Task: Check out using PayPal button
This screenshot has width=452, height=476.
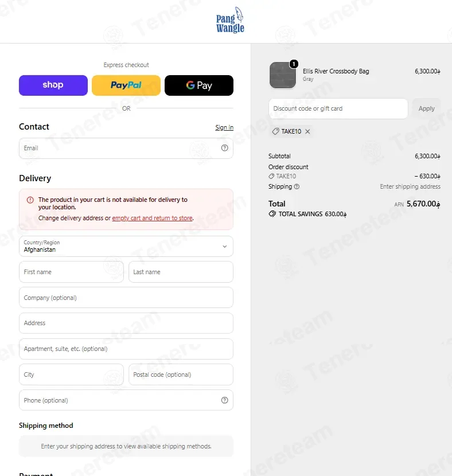Action: (126, 85)
